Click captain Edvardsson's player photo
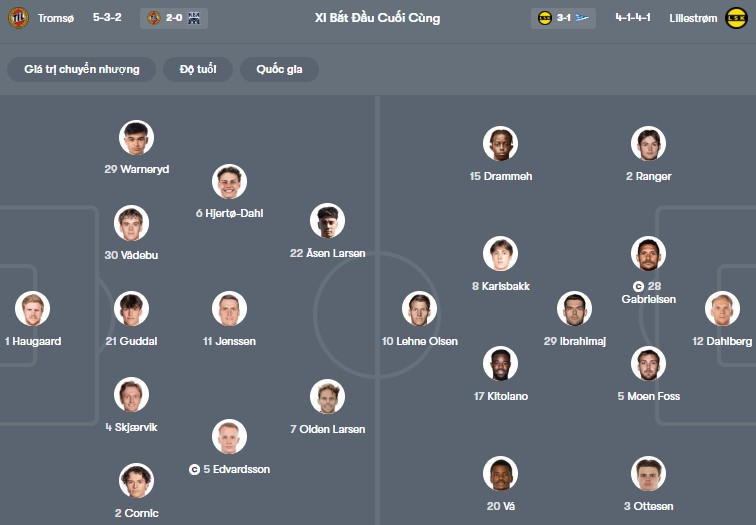Image resolution: width=756 pixels, height=525 pixels. [230, 437]
